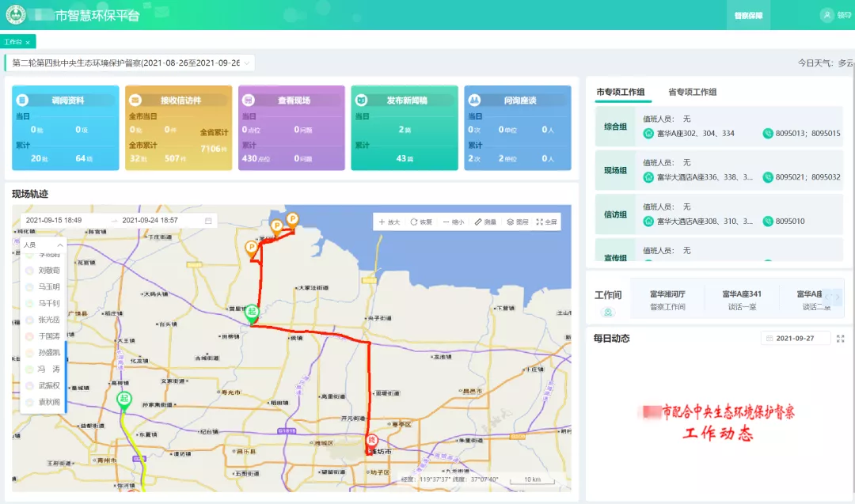Click the 调阅资料 card icon
855x504 pixels.
pyautogui.click(x=22, y=100)
